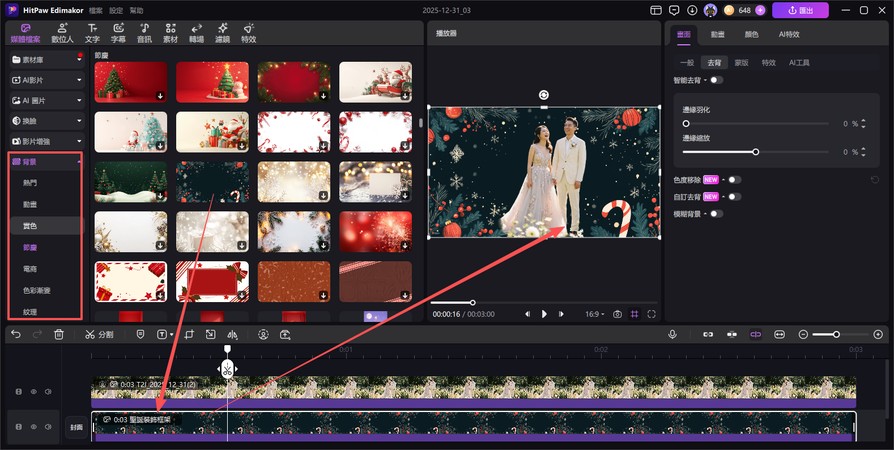Click the 邊緣羽化 edge feather slider handle
Image resolution: width=894 pixels, height=450 pixels.
click(686, 123)
